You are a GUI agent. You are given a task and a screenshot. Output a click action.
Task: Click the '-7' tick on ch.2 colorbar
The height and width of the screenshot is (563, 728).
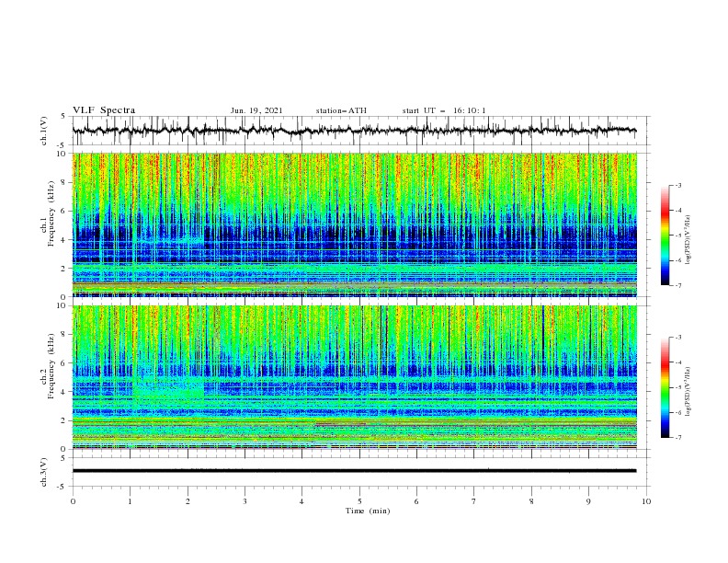[x=677, y=437]
